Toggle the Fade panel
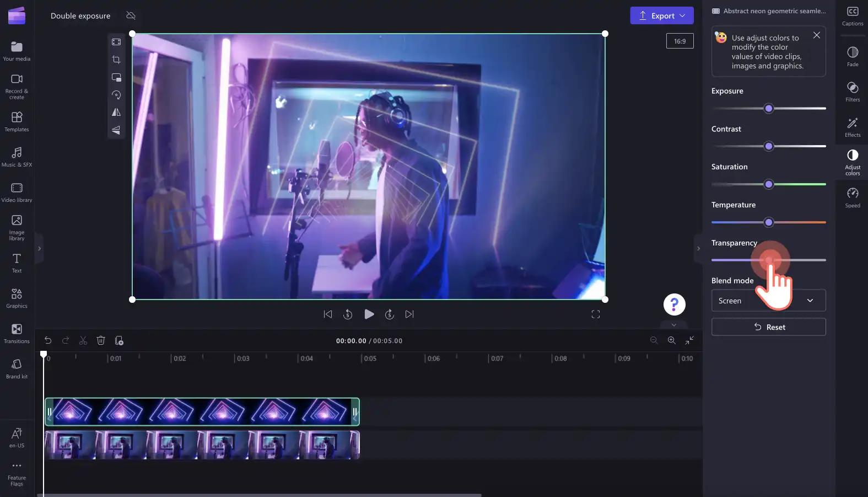 point(853,56)
